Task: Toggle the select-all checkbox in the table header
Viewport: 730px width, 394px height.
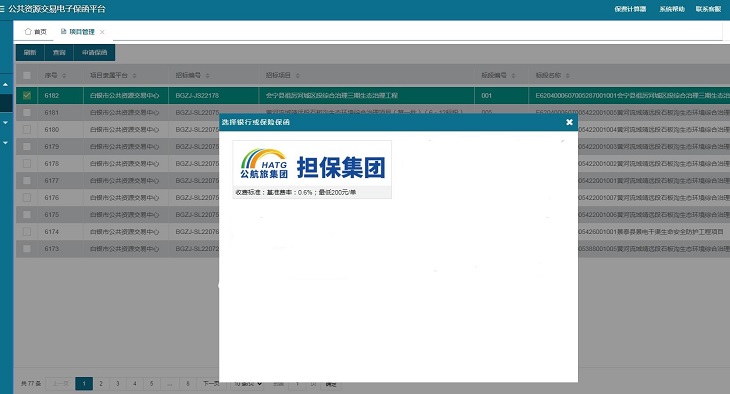Action: (x=27, y=75)
